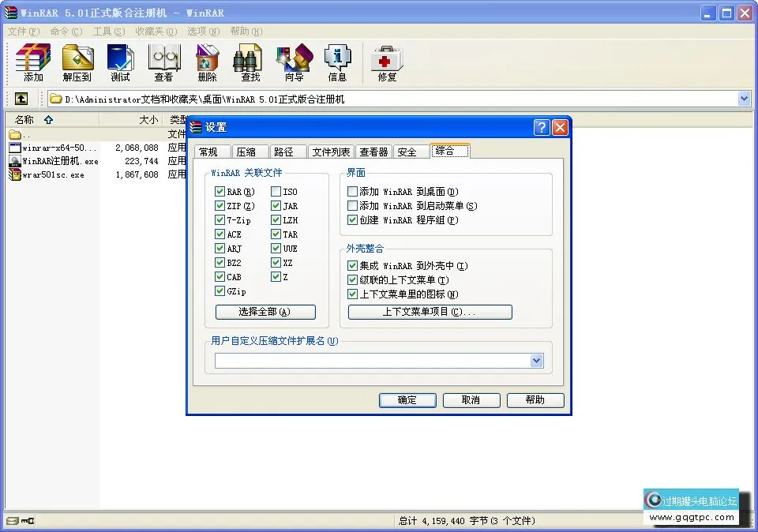Enable the ISO file association checkbox
Screen dimensions: 758x532
point(276,192)
